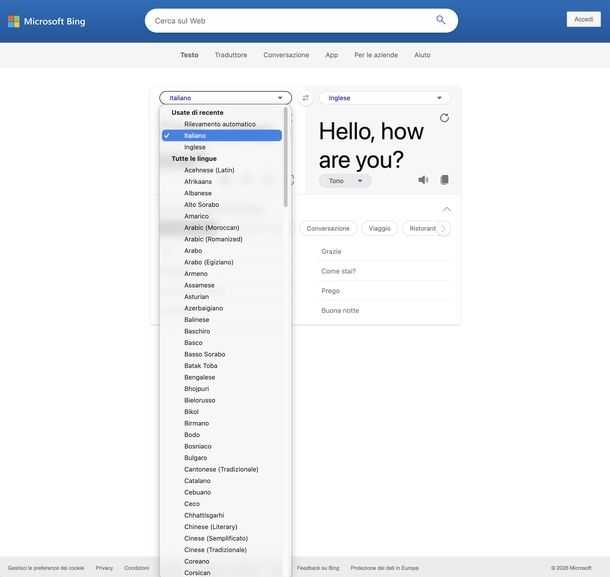This screenshot has height=577, width=610.
Task: Choose Bielorusso language
Action: tap(222, 400)
